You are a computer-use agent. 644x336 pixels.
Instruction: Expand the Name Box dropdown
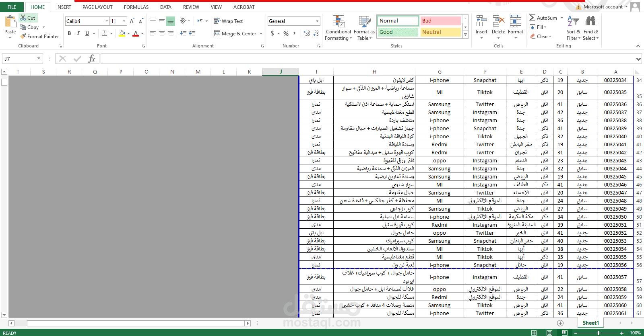click(x=39, y=59)
